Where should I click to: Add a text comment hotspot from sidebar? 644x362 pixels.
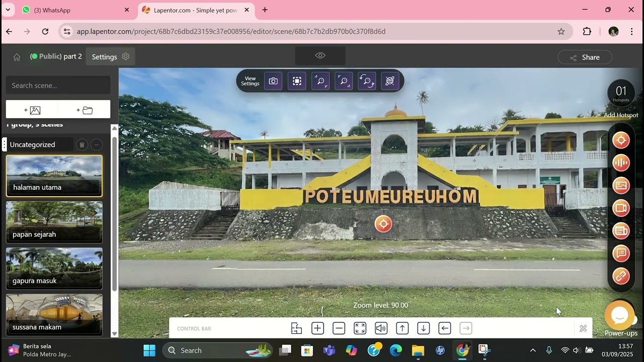tap(621, 253)
